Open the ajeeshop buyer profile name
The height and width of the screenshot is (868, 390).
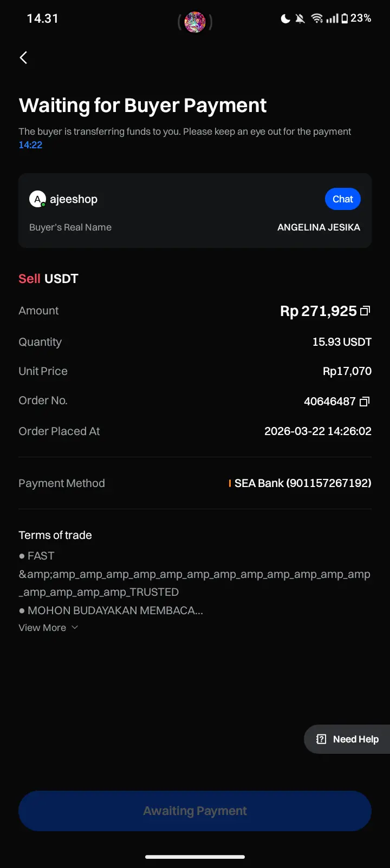pos(74,199)
